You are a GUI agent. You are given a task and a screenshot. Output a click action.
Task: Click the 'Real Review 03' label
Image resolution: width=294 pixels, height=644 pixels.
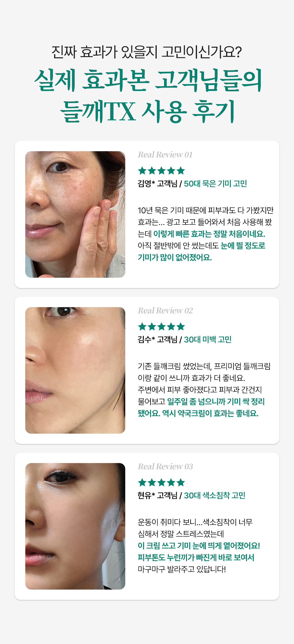pos(165,467)
